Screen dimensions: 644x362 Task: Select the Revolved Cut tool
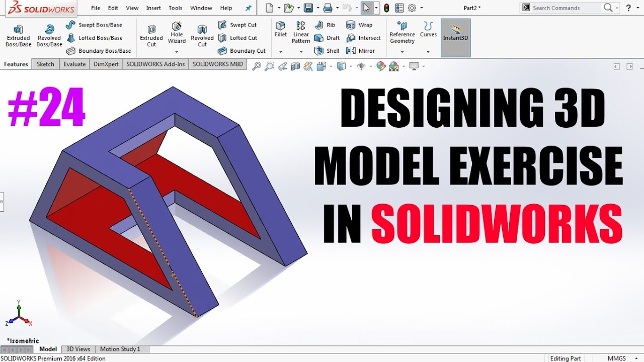click(x=202, y=36)
